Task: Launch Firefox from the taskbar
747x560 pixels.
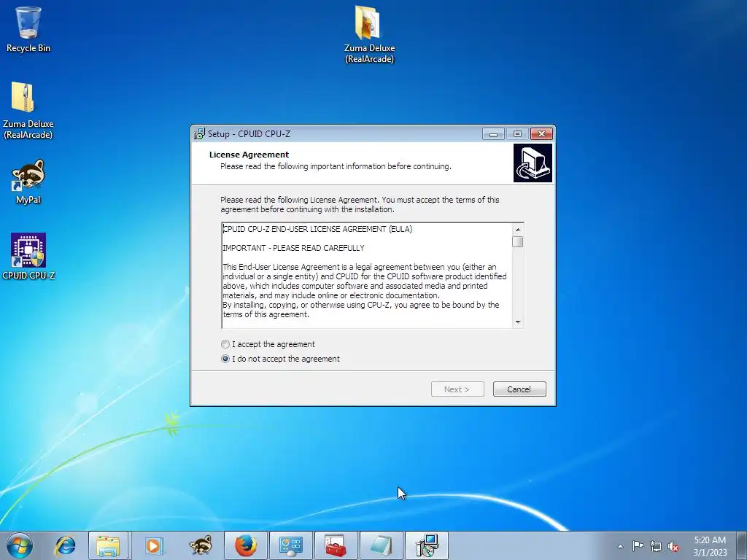Action: click(245, 545)
